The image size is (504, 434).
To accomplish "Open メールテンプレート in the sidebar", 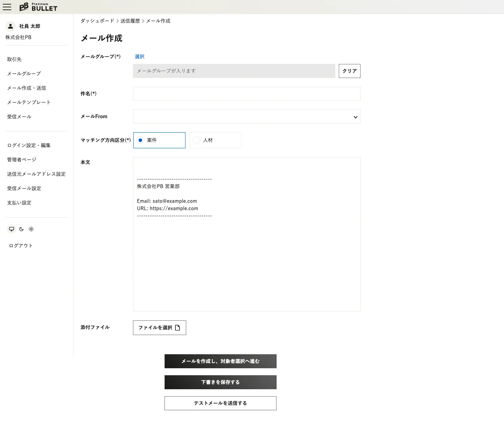I will [29, 102].
